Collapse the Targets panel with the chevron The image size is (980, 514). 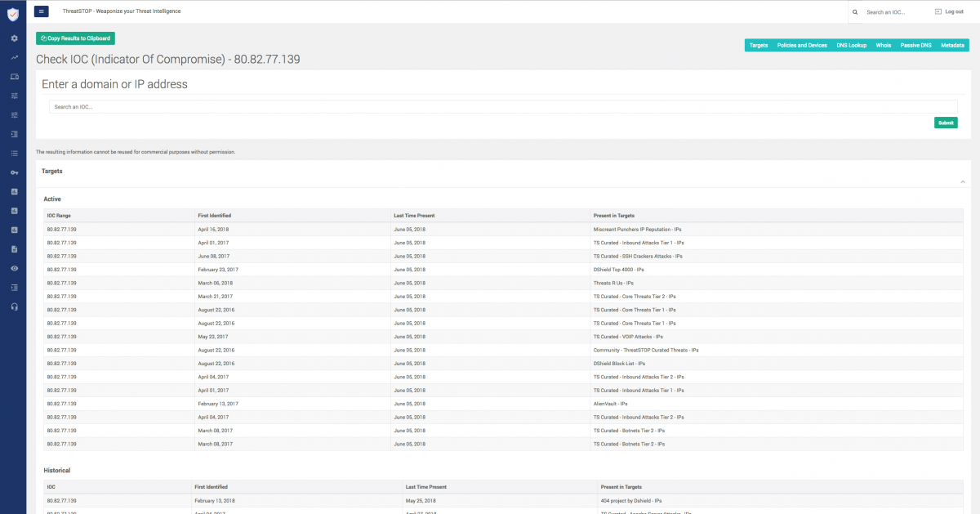point(962,181)
